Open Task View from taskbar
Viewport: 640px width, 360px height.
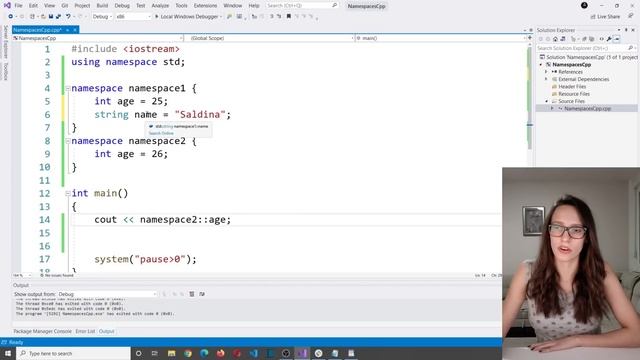(x=155, y=353)
